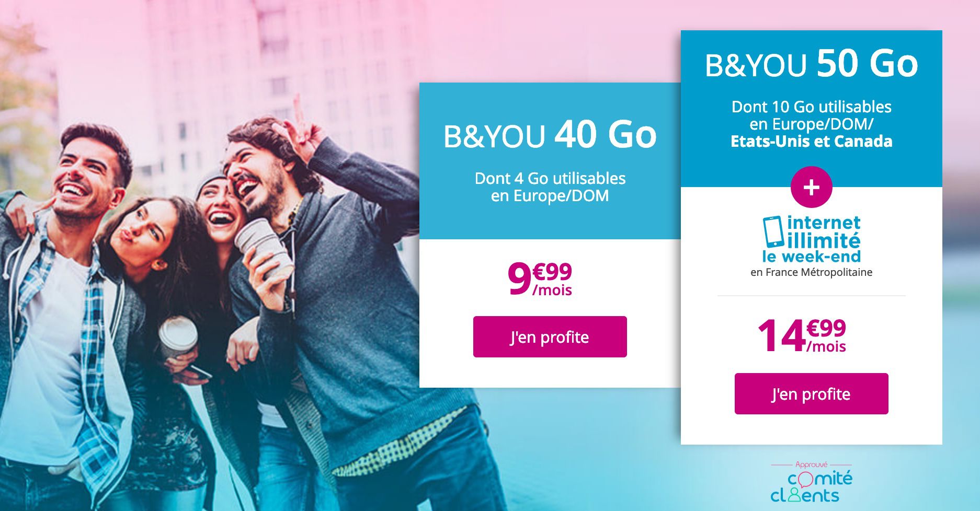This screenshot has height=511, width=980.
Task: Click the divider line above 14€99 price
Action: [811, 296]
